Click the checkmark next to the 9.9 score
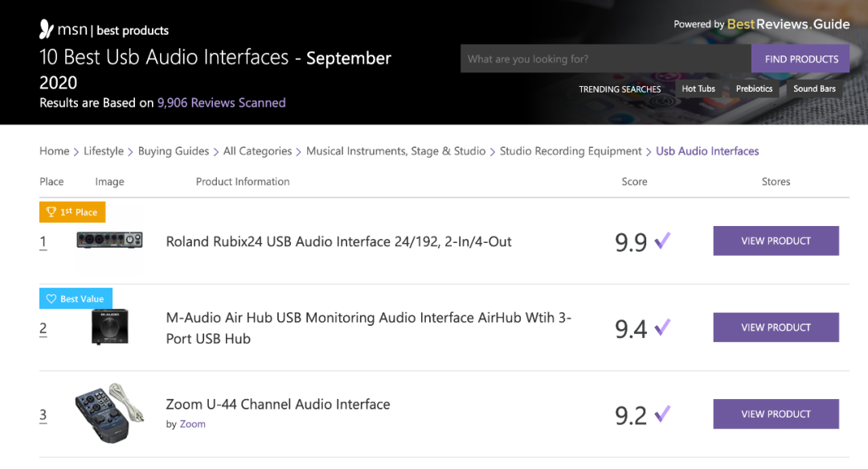The image size is (868, 469). coord(662,241)
